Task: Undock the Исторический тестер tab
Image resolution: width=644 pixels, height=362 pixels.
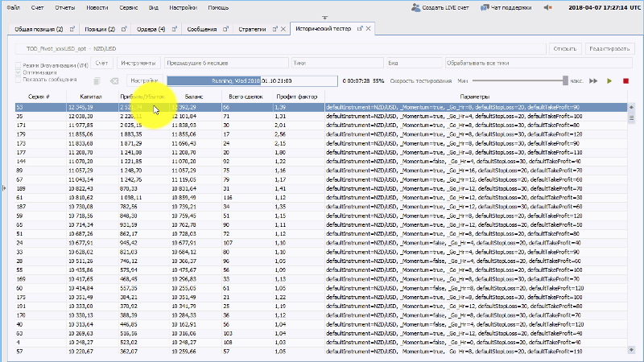Action: (360, 29)
